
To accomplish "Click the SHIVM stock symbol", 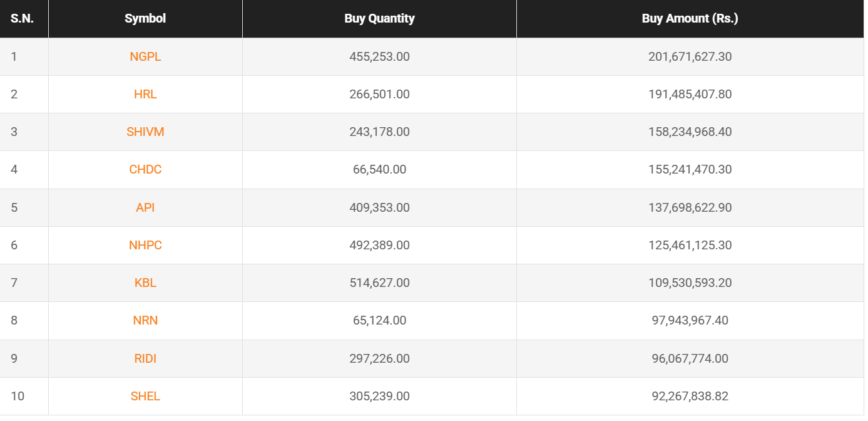I will 145,132.
